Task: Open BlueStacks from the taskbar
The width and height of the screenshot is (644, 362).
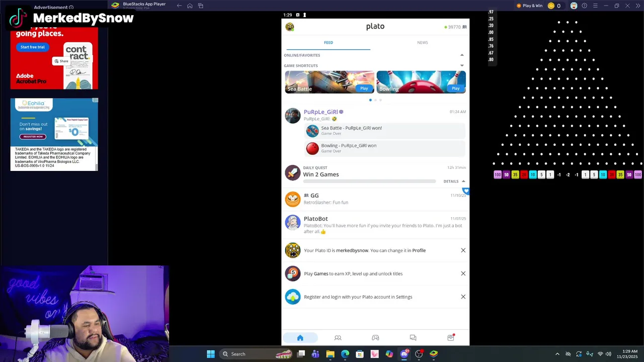Action: click(x=434, y=354)
